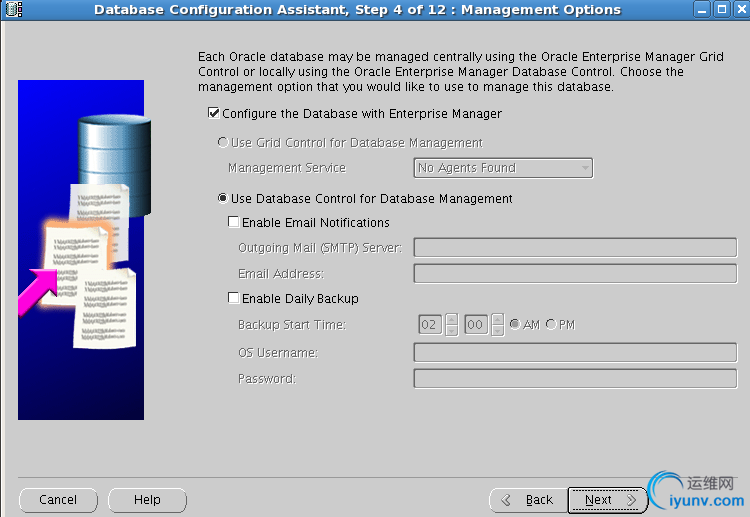Viewport: 750px width, 517px height.
Task: Click the Management Service label
Action: coord(287,168)
